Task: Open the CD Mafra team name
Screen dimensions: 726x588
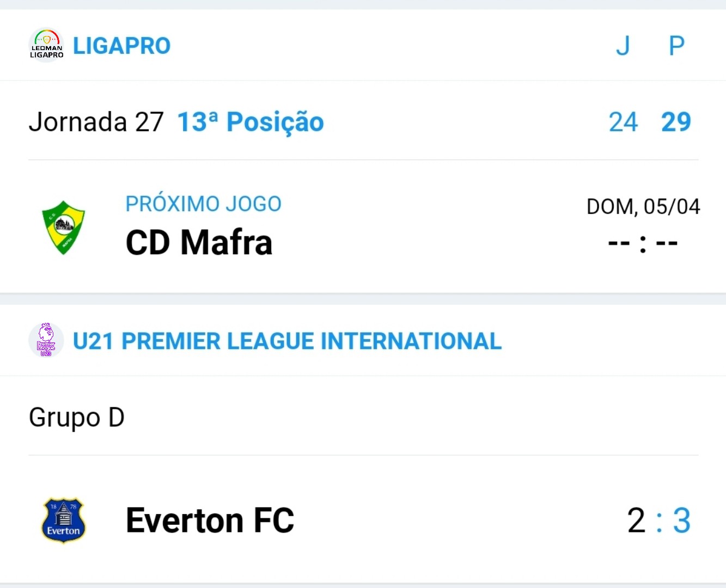Action: coord(199,242)
